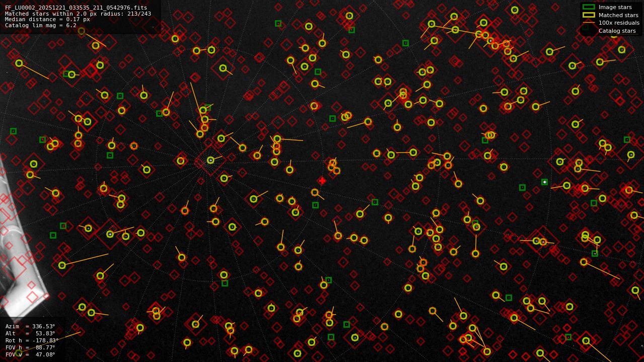
Task: Click the 'Alt = 53.83°' readout
Action: [x=30, y=333]
